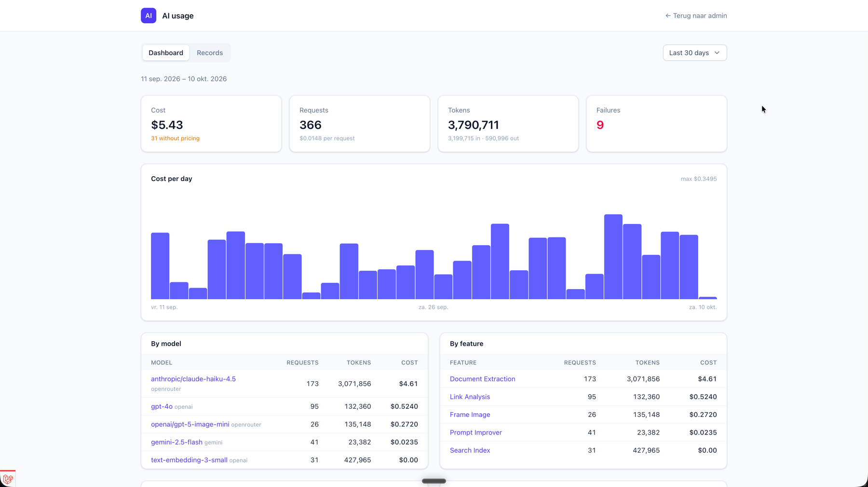Click the 3,199,715 in · 590,996 out text

tap(483, 138)
